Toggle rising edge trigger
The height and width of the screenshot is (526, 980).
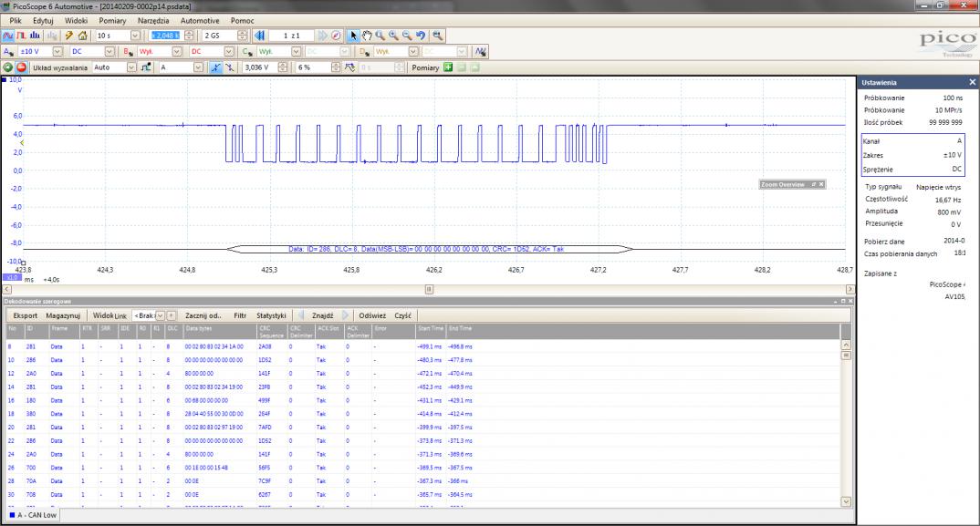point(214,67)
